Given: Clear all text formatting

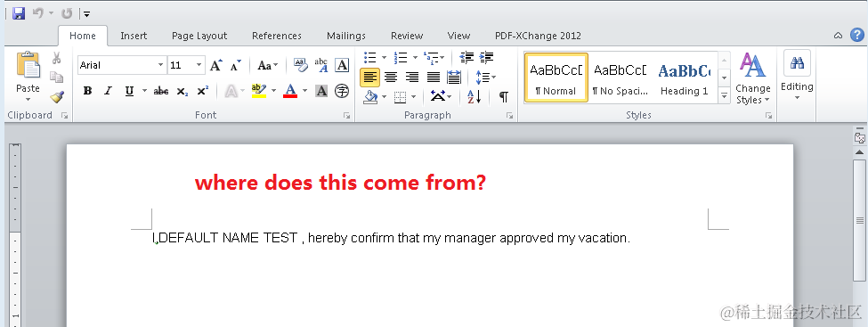Looking at the screenshot, I should [x=301, y=65].
